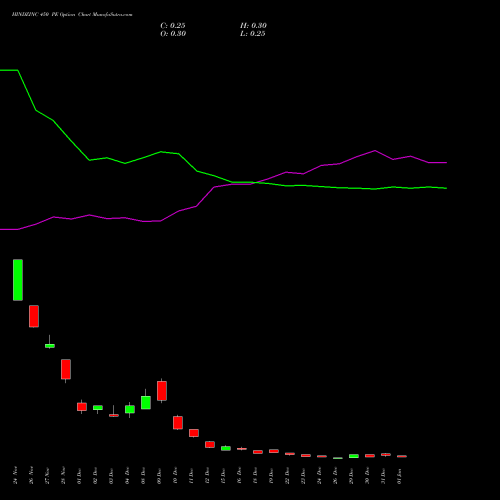Click the 10 Dec date label
Screen dimensions: 500x500
click(175, 476)
